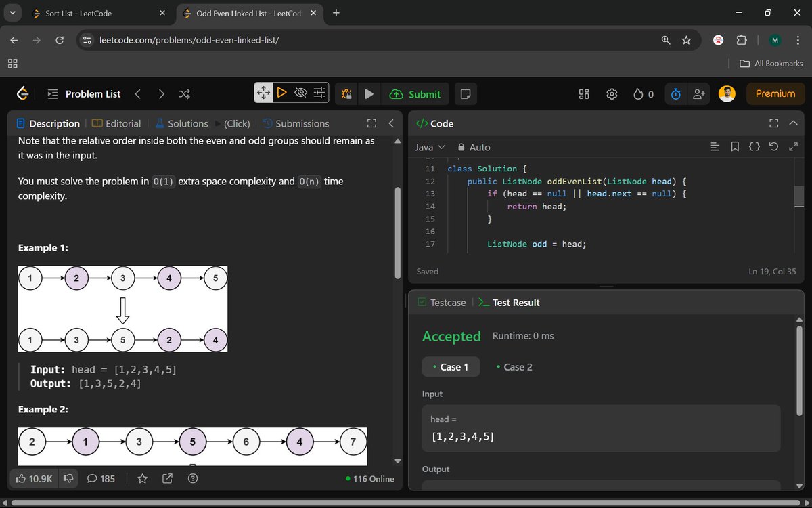
Task: Open the All Bookmarks folder
Action: pyautogui.click(x=771, y=63)
